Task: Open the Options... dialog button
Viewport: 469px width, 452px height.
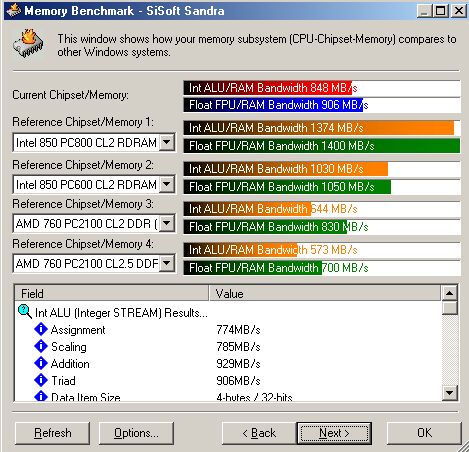Action: point(136,433)
